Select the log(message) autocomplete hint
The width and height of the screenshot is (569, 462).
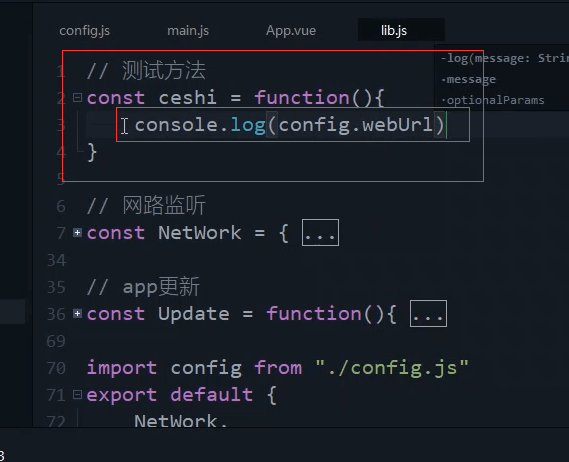(x=504, y=58)
